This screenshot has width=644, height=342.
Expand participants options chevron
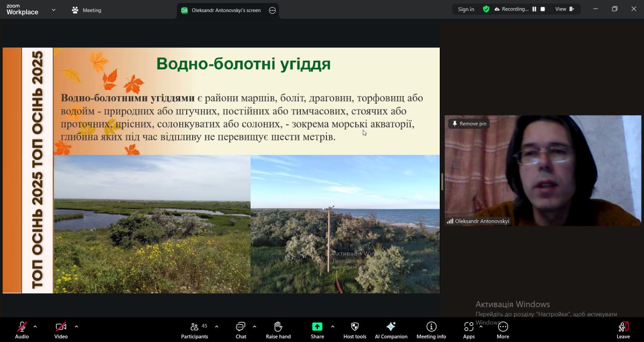click(x=216, y=326)
